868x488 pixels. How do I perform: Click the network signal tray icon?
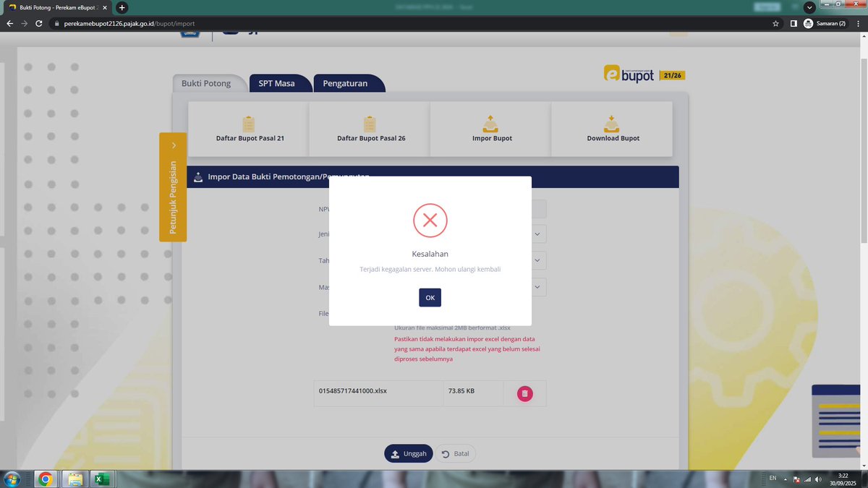click(x=807, y=479)
